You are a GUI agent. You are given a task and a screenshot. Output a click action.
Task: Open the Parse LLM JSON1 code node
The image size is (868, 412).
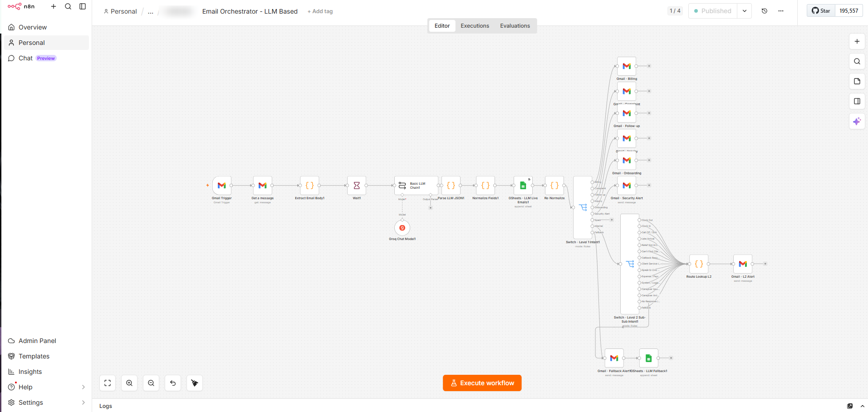pos(451,186)
